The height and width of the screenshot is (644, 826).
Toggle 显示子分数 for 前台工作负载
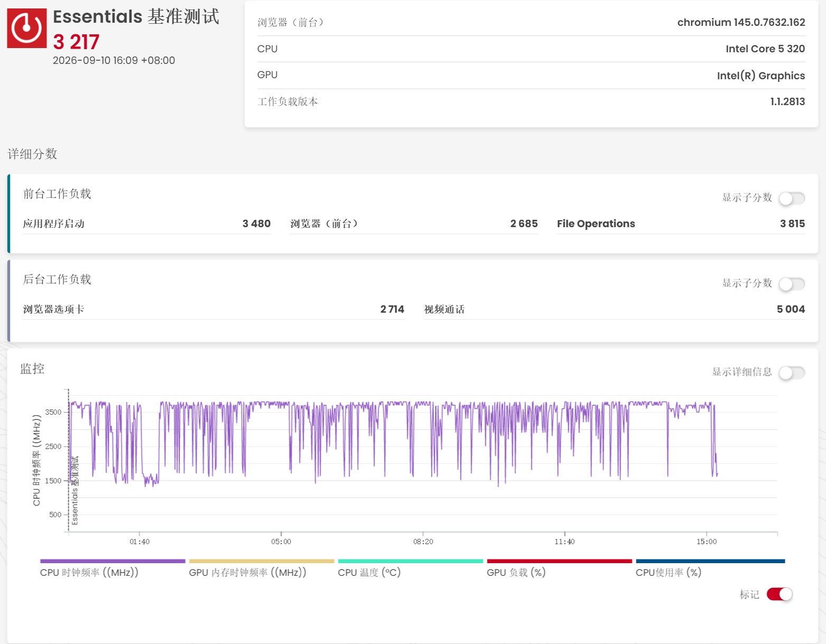792,199
